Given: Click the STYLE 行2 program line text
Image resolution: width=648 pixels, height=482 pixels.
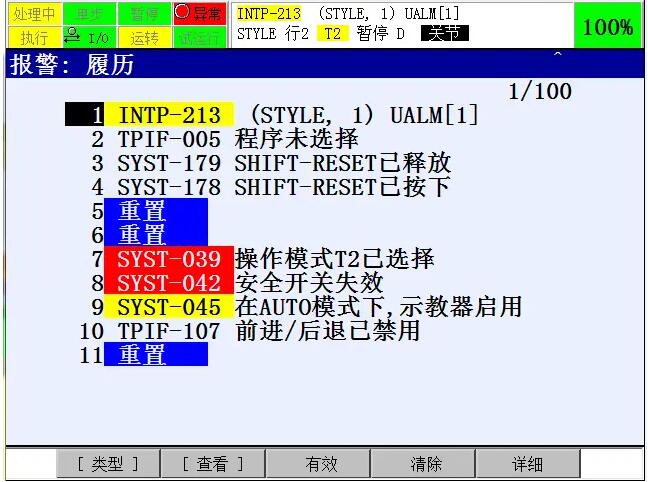Looking at the screenshot, I should [273, 33].
